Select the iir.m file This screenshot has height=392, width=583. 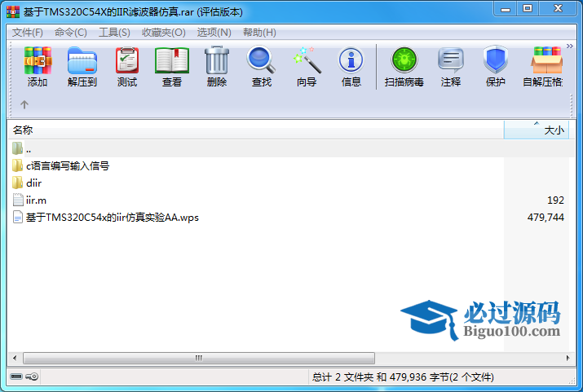(x=29, y=200)
